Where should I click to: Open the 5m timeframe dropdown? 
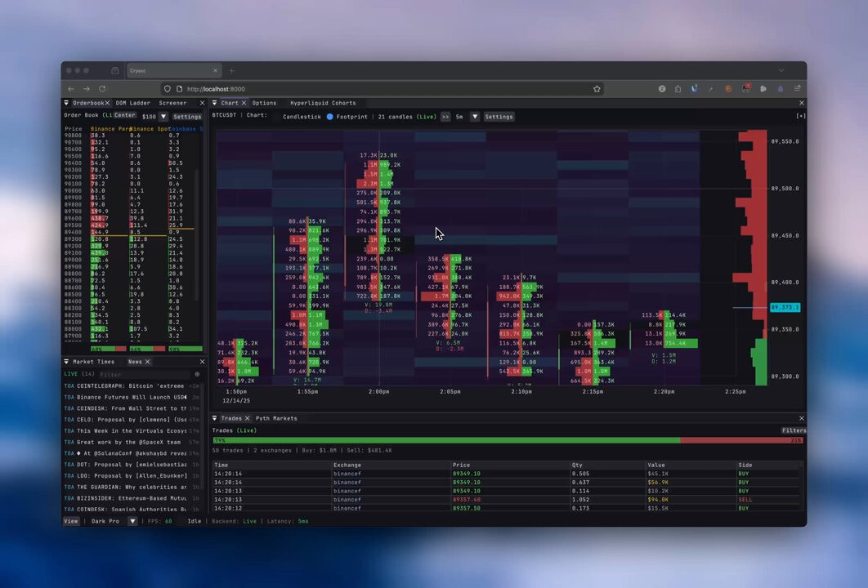click(474, 117)
